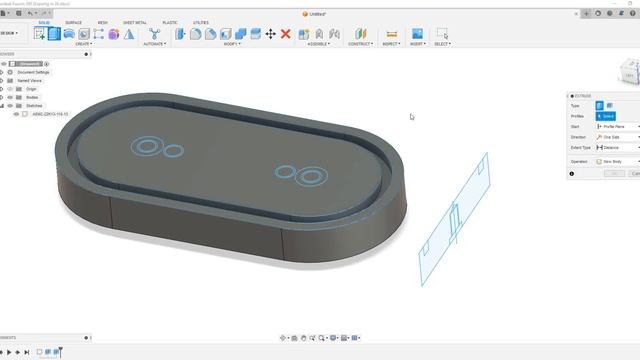Image resolution: width=640 pixels, height=360 pixels.
Task: Pick the Rectangular Pattern tool icon
Action: (x=98, y=34)
